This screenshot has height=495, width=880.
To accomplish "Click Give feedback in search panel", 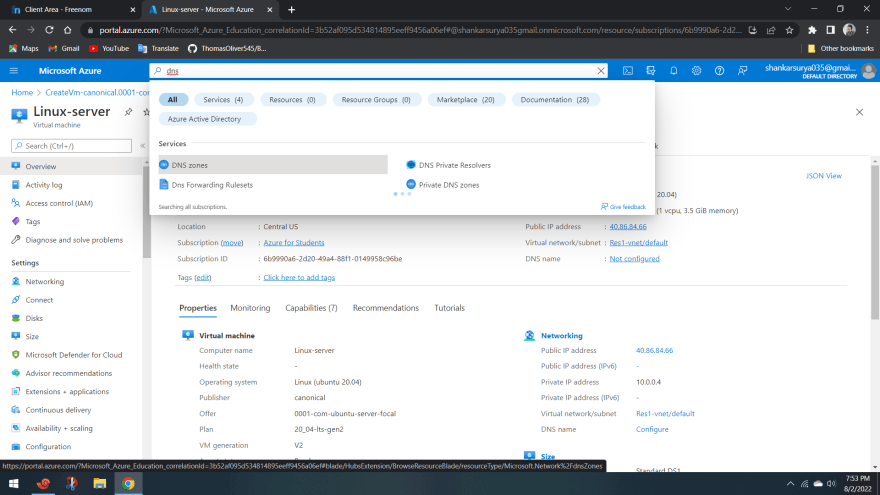I will coord(624,207).
